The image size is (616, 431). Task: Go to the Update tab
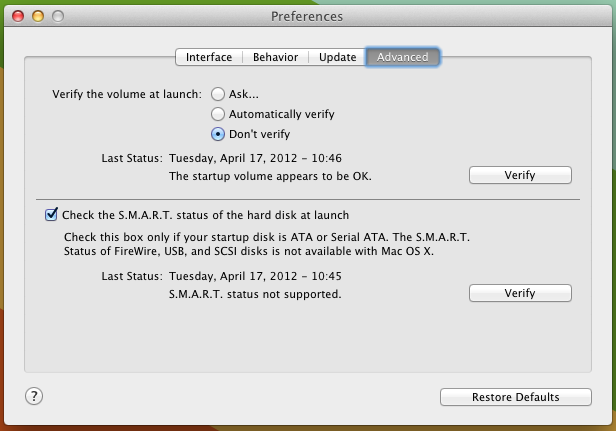[x=337, y=57]
